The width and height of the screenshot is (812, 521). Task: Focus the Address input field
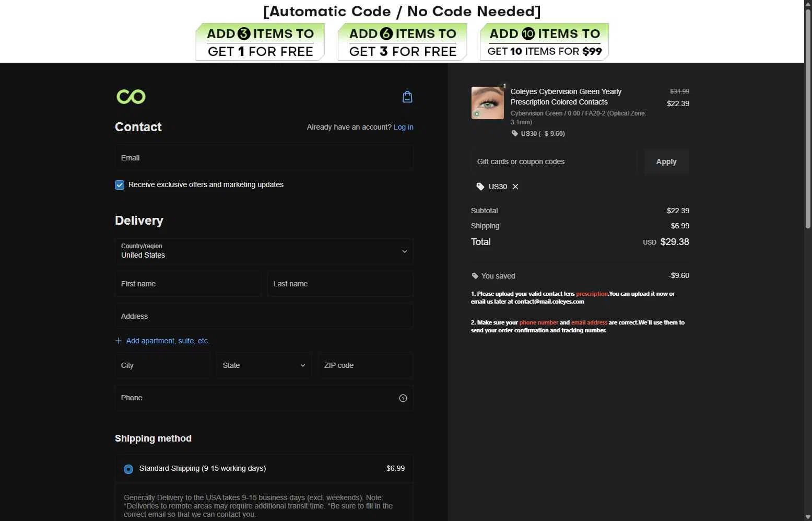coord(264,316)
